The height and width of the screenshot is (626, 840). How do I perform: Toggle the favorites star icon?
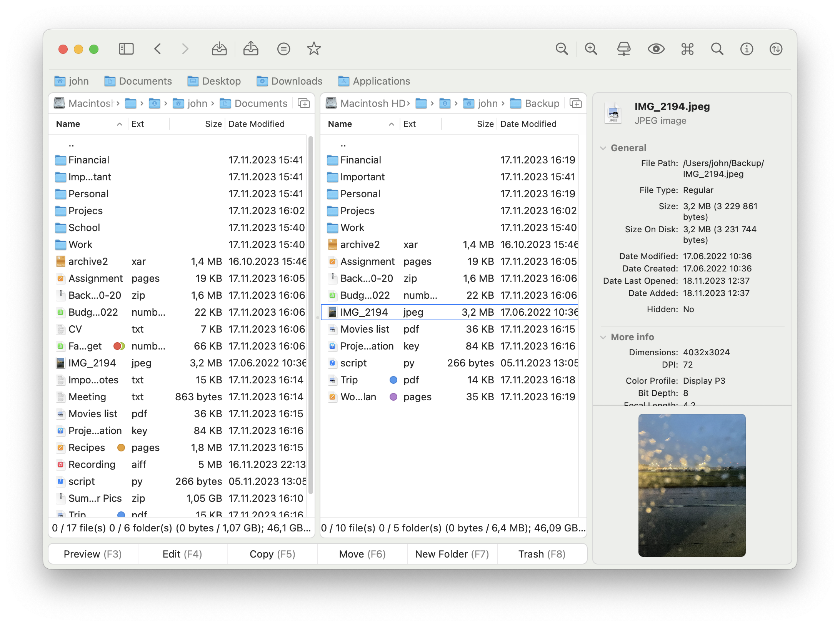[314, 49]
